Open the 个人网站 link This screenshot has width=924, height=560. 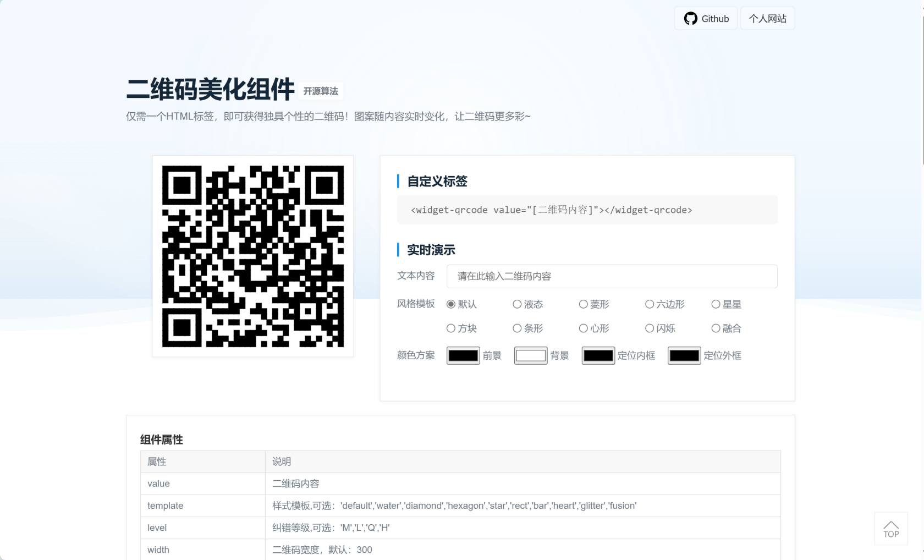[767, 19]
